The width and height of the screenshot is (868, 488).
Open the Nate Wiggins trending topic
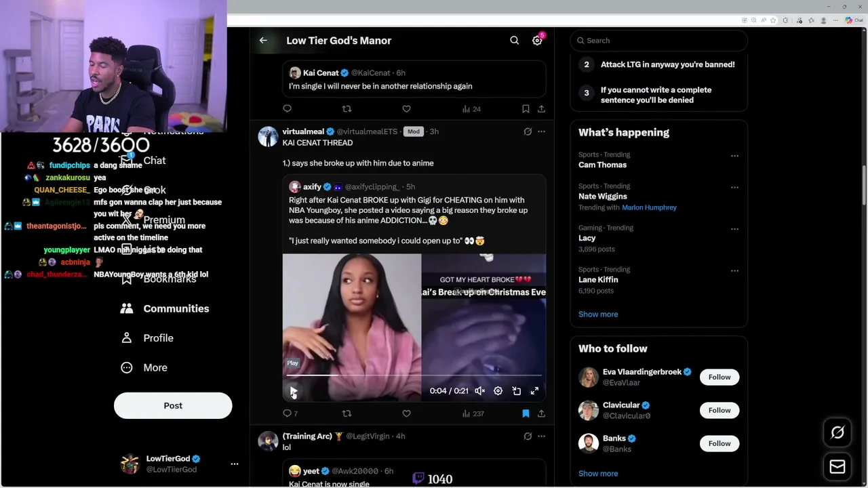[603, 197]
